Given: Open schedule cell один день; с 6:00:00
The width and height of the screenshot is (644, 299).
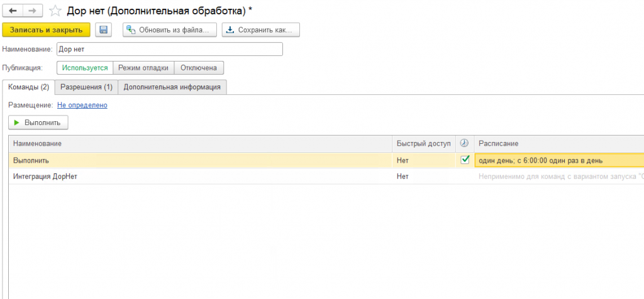Looking at the screenshot, I should click(559, 160).
